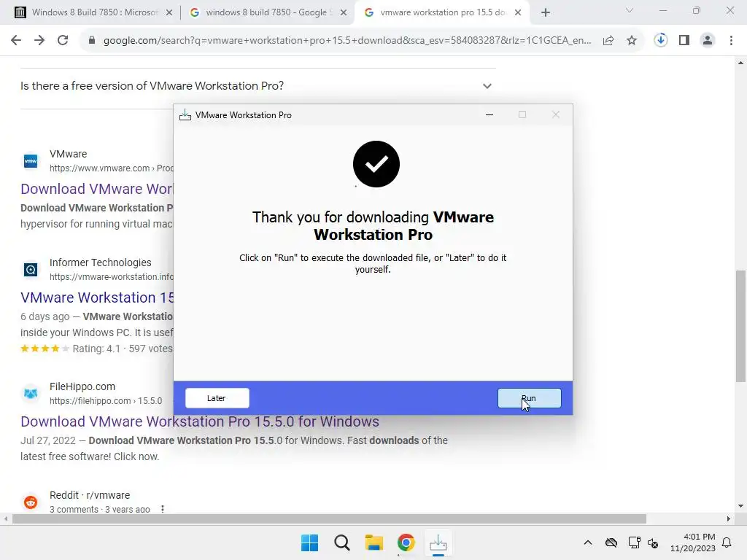This screenshot has height=560, width=747.
Task: Go back with the browser back arrow
Action: tap(16, 41)
